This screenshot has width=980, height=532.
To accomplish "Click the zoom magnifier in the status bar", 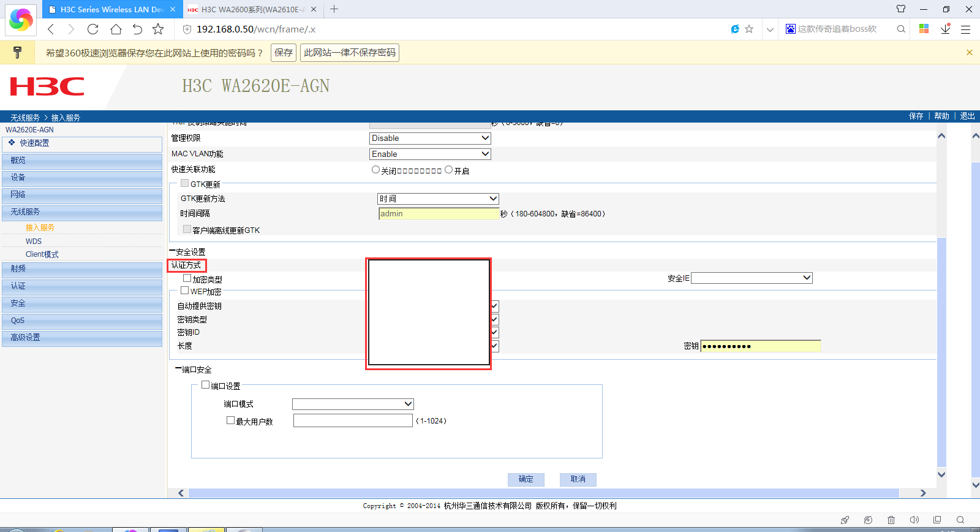I will [960, 520].
